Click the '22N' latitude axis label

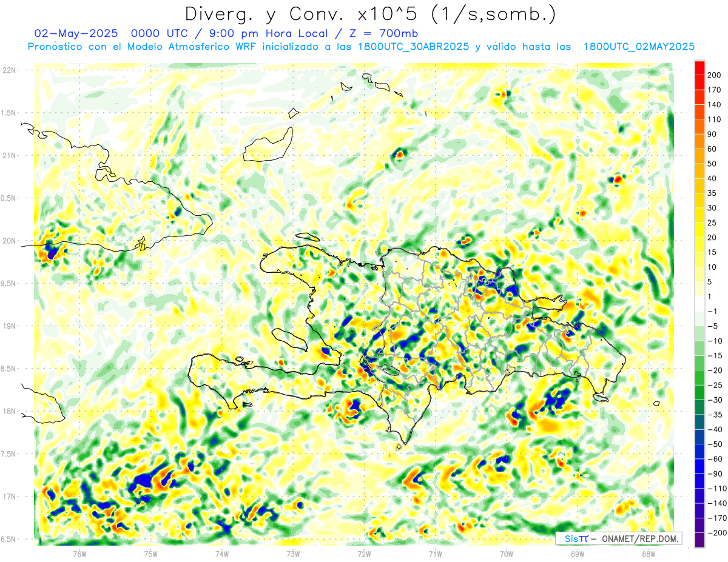point(9,70)
